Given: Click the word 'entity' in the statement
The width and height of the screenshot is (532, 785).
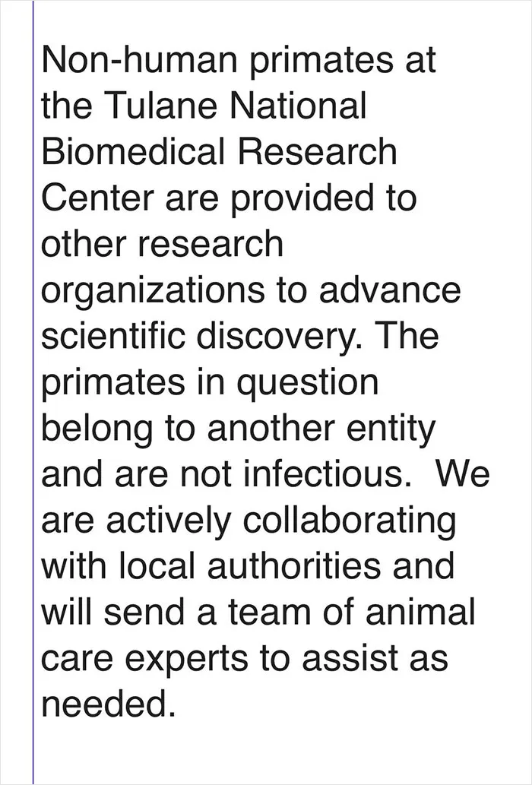Looking at the screenshot, I should (x=391, y=429).
